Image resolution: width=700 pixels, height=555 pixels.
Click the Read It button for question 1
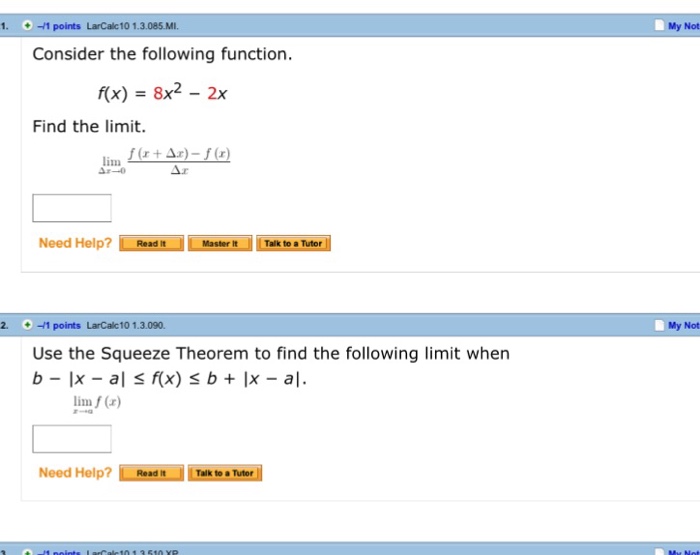pos(151,243)
